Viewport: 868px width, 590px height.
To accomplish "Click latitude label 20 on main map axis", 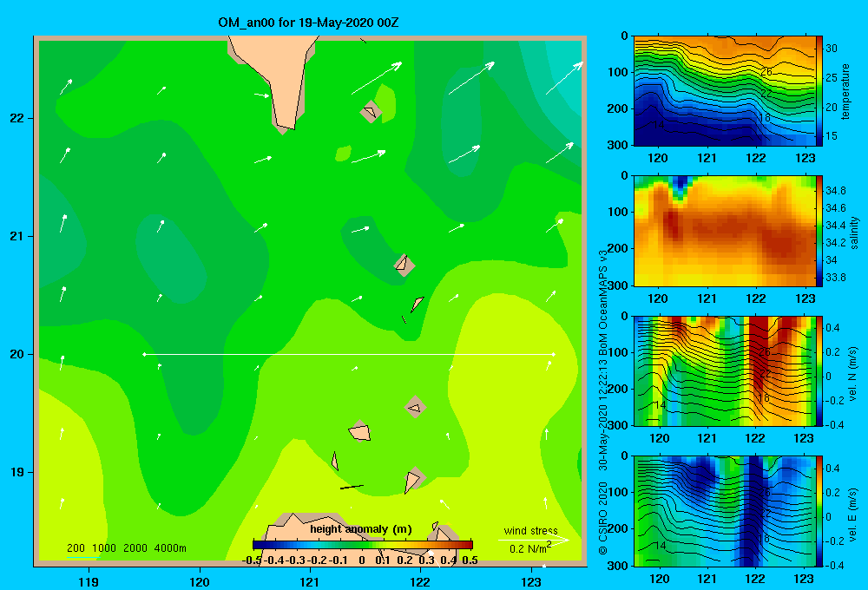I will click(x=17, y=354).
